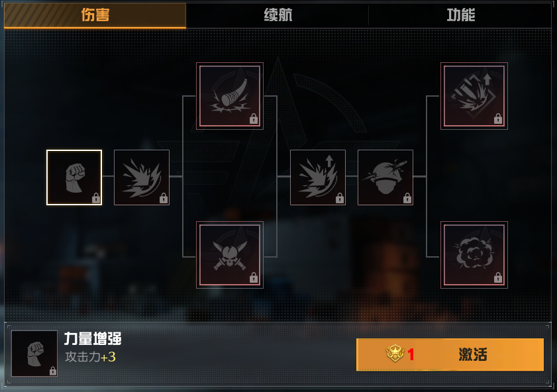Switch to the 续航 tab
Viewport: 557px width, 392px height.
click(278, 15)
